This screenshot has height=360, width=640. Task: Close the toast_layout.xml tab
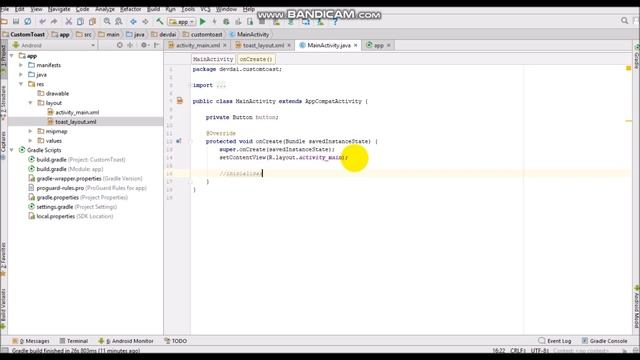point(289,45)
